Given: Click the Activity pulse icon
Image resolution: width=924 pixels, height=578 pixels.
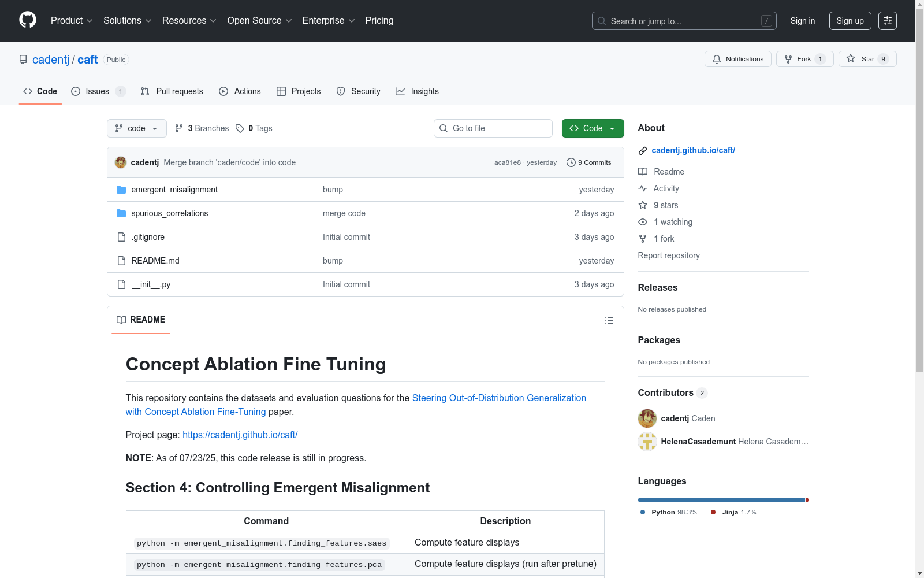Looking at the screenshot, I should [643, 188].
